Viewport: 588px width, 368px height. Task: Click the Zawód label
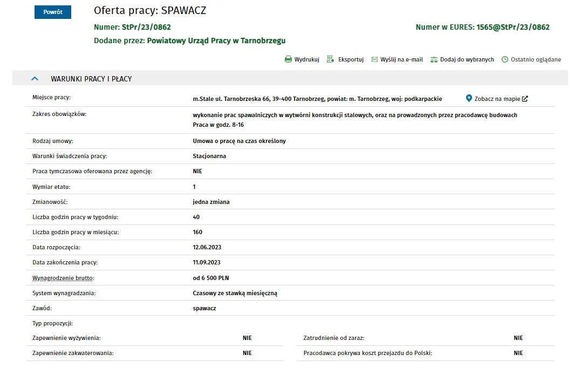[x=42, y=308]
